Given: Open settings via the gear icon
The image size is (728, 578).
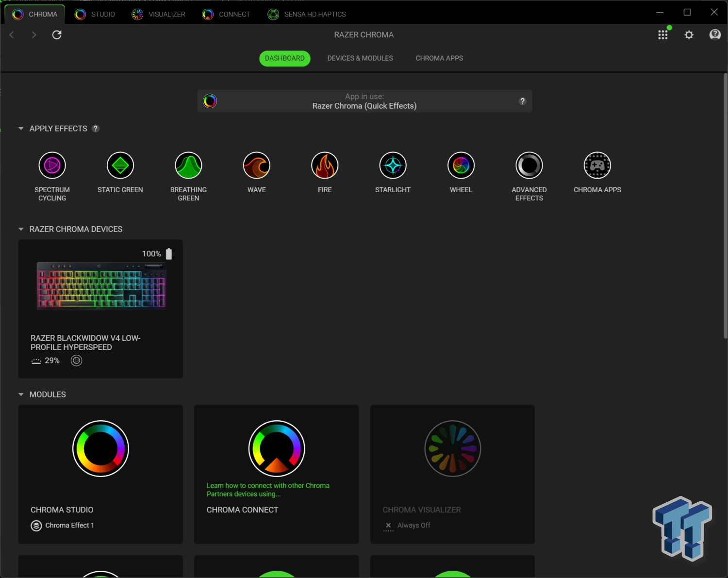Looking at the screenshot, I should (689, 35).
